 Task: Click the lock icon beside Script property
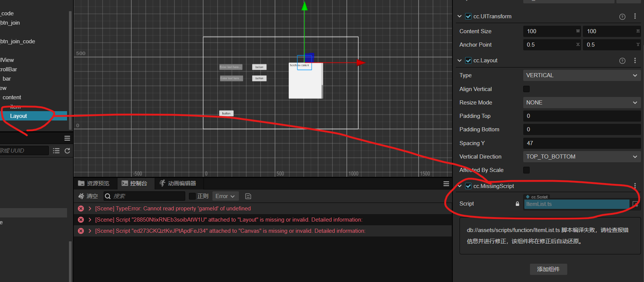click(517, 204)
